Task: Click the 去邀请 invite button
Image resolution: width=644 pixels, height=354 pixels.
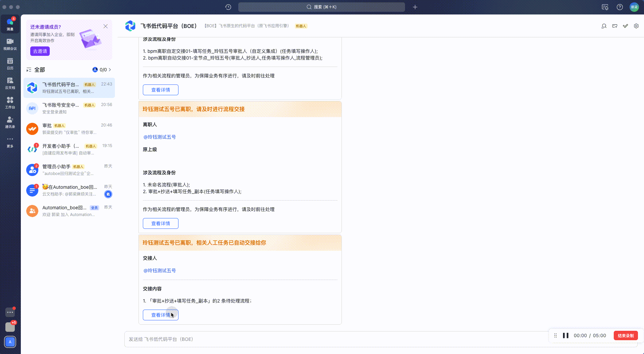Action: coord(40,51)
